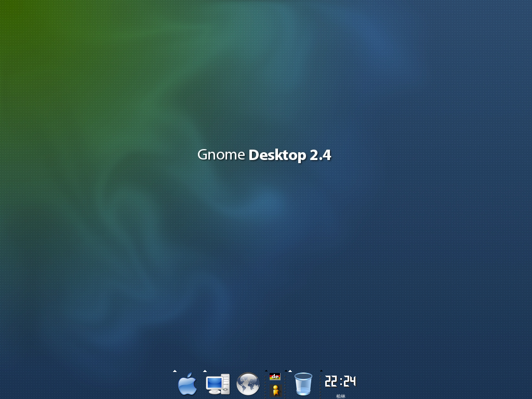532x399 pixels.
Task: Click the '柏林' label under the clock
Action: coord(341,396)
